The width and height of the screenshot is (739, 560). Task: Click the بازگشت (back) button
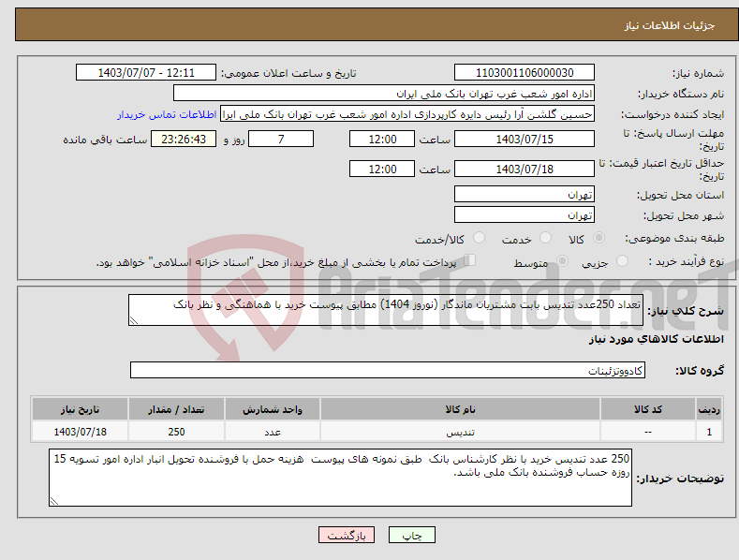347,535
